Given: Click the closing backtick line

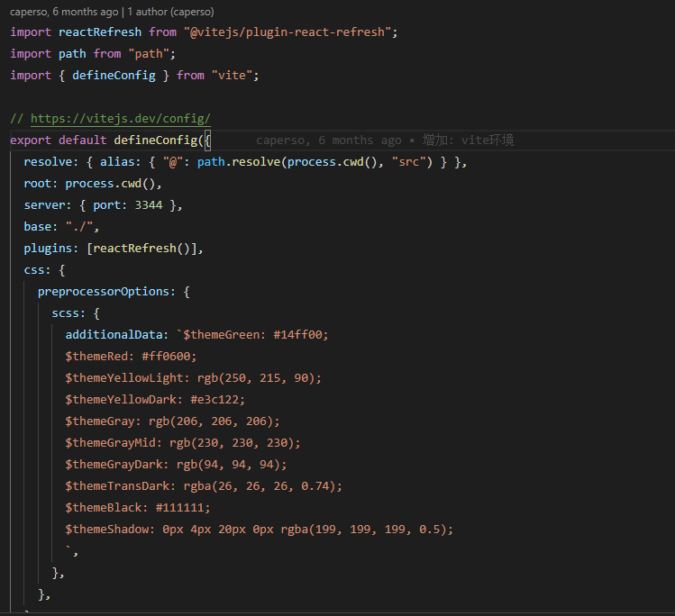Looking at the screenshot, I should 72,550.
